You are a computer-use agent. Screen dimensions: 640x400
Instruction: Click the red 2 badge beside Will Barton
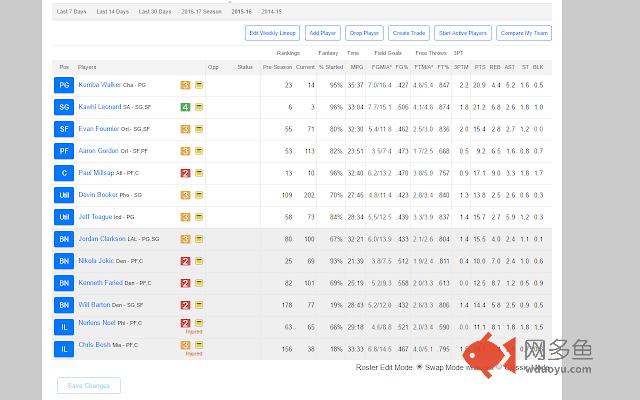(185, 305)
